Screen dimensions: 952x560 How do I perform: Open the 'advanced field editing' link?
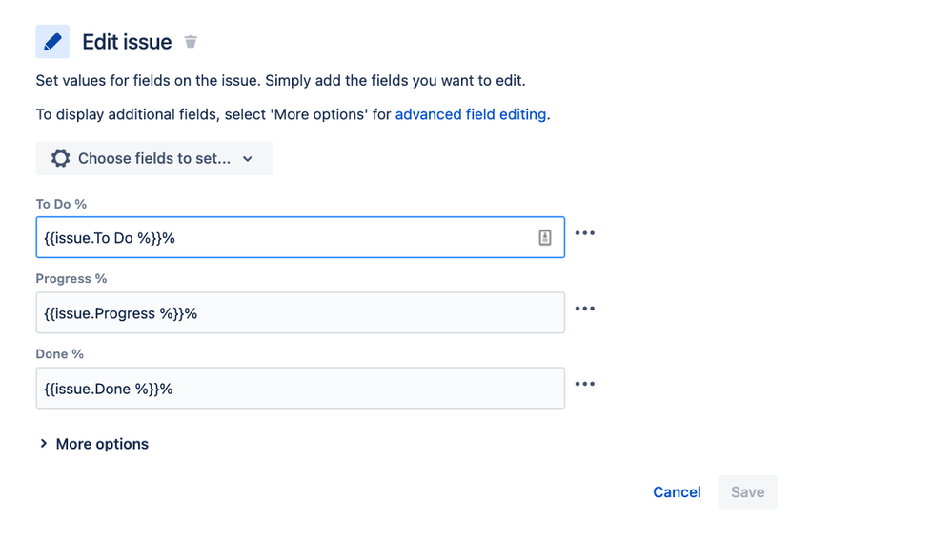pos(471,114)
